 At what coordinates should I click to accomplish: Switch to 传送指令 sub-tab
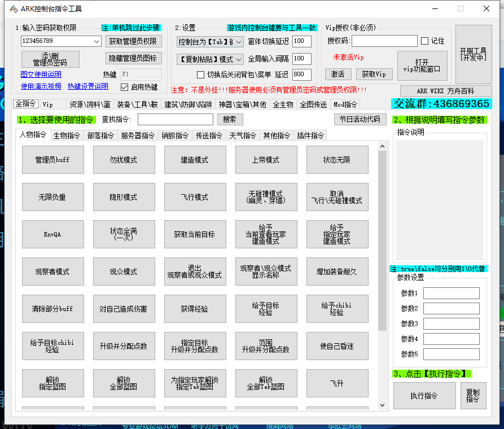point(209,135)
